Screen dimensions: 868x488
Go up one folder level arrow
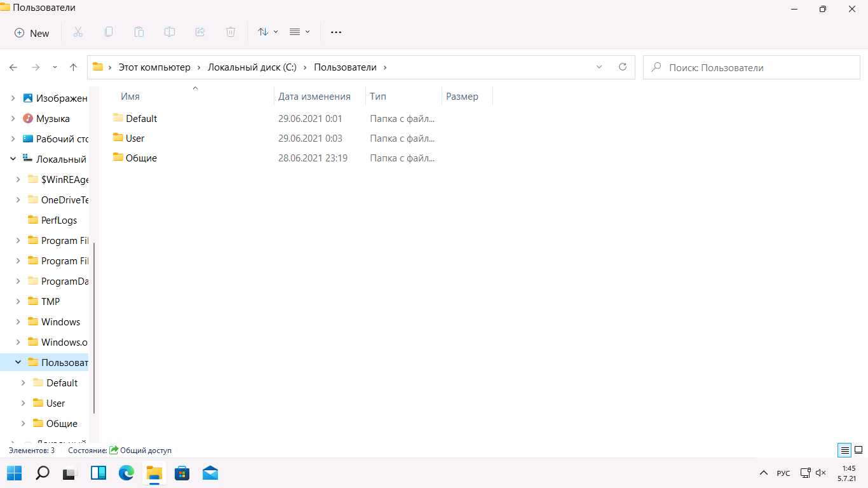pos(73,67)
